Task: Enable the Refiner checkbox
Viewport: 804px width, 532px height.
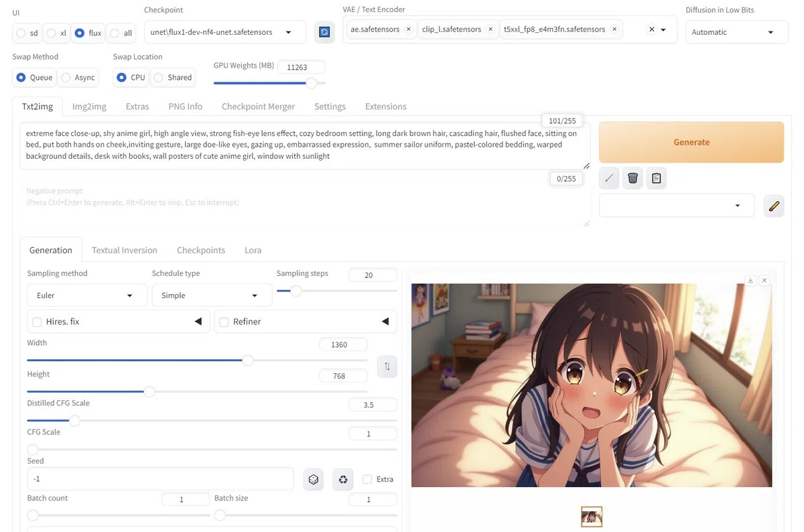Action: click(x=224, y=322)
